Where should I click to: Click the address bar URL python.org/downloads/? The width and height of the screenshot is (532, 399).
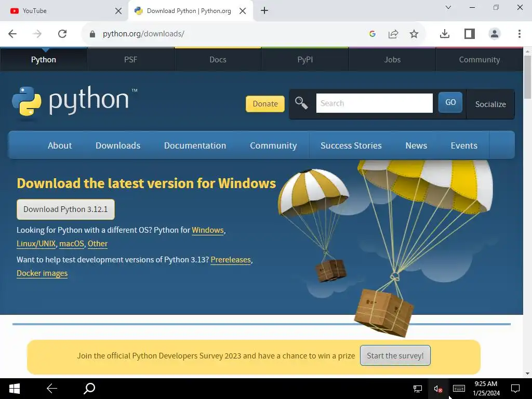pyautogui.click(x=143, y=34)
